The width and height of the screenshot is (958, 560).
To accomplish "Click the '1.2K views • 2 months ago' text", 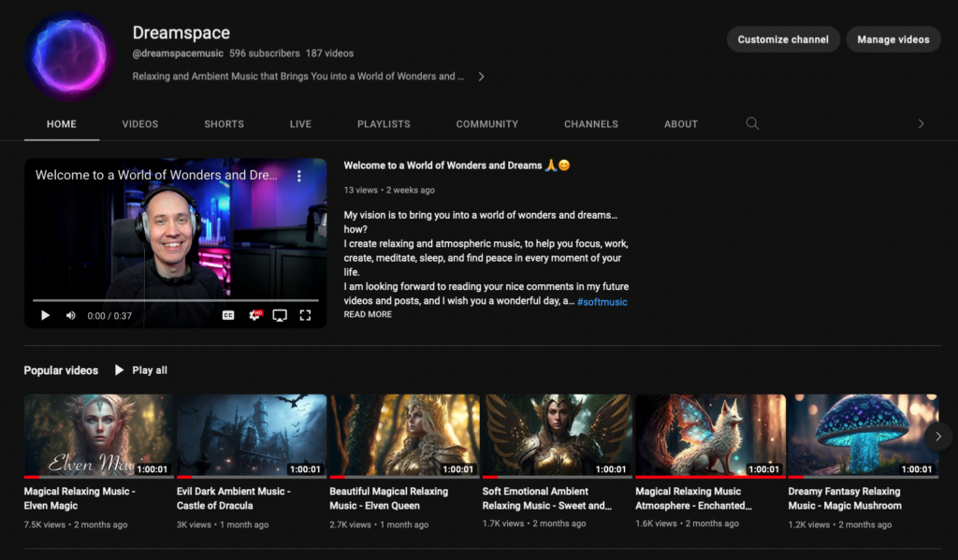I will [x=840, y=524].
